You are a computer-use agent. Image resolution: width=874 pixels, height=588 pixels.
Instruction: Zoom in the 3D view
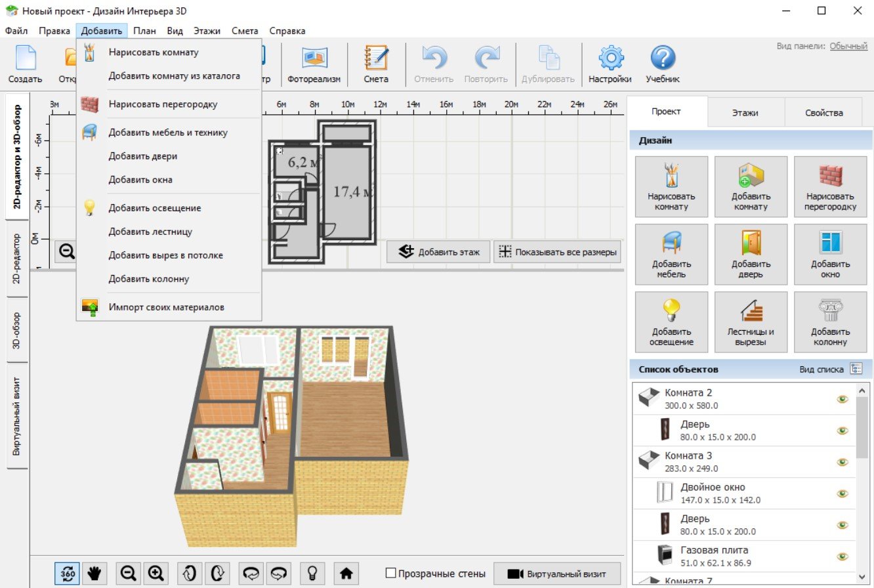(156, 573)
